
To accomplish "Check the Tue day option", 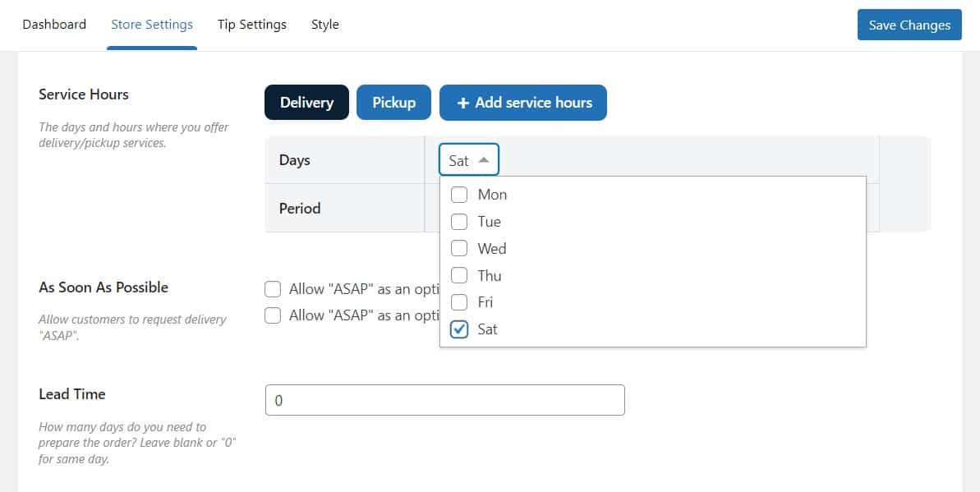I will [459, 221].
